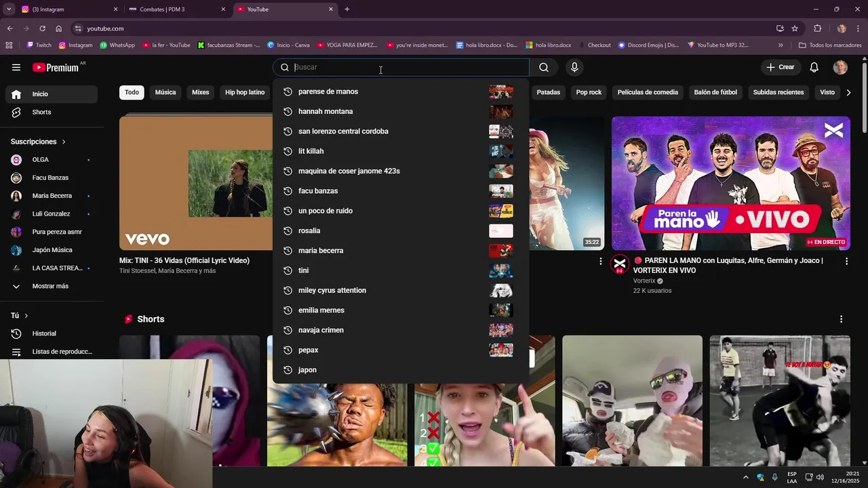Open the Twitch bookmark
Viewport: 868px width, 488px height.
click(39, 45)
